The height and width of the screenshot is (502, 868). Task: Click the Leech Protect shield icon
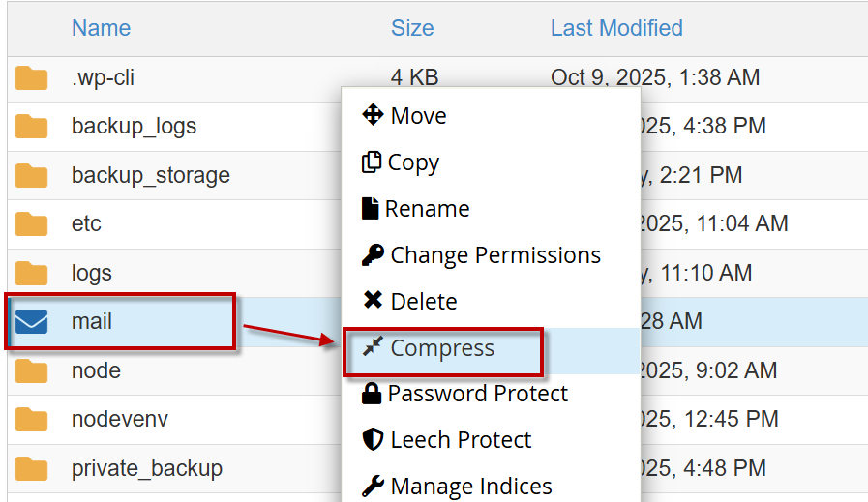click(x=373, y=440)
